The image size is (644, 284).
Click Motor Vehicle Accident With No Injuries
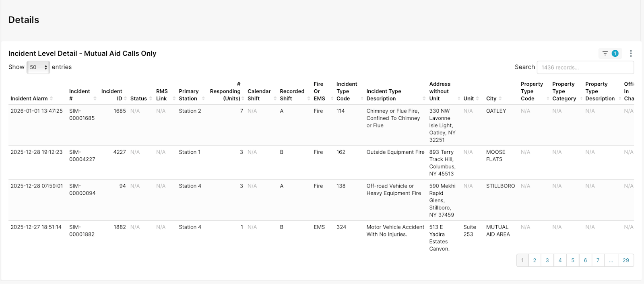click(395, 230)
